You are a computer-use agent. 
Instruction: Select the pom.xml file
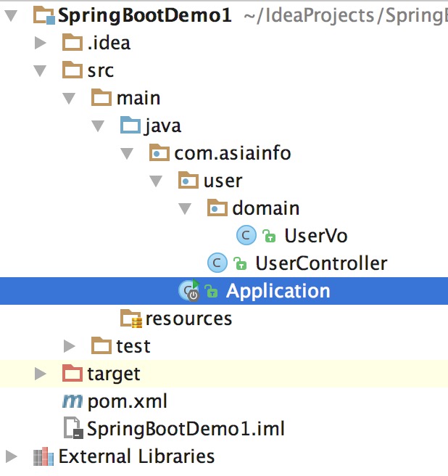click(x=127, y=401)
